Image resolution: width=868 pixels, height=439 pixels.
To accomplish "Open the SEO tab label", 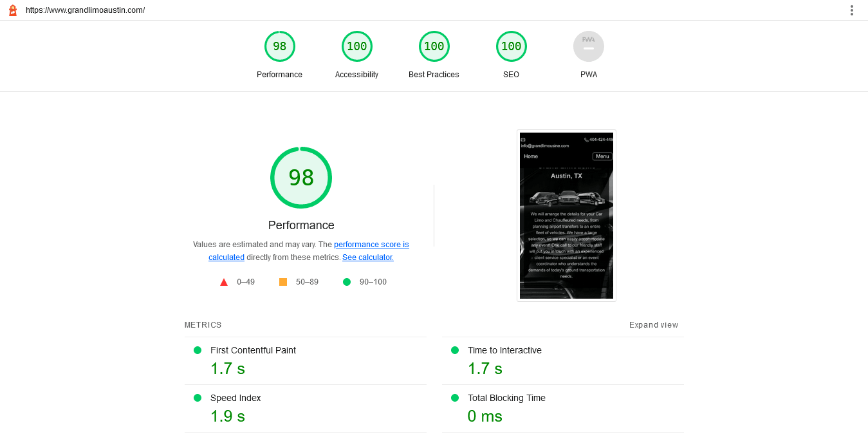I will click(x=511, y=75).
